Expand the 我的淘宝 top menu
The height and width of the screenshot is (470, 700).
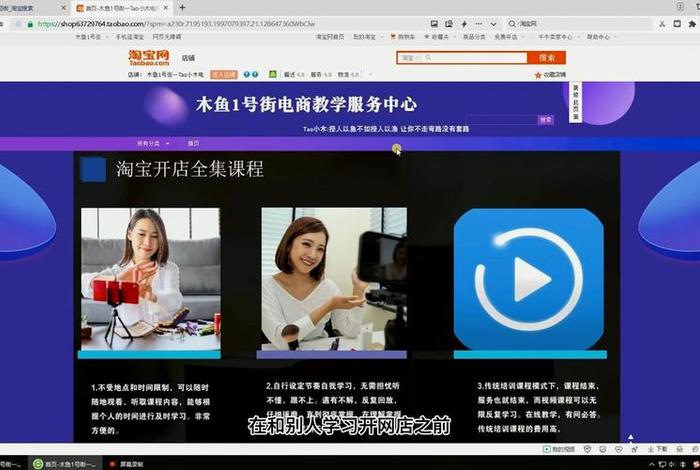pos(360,36)
